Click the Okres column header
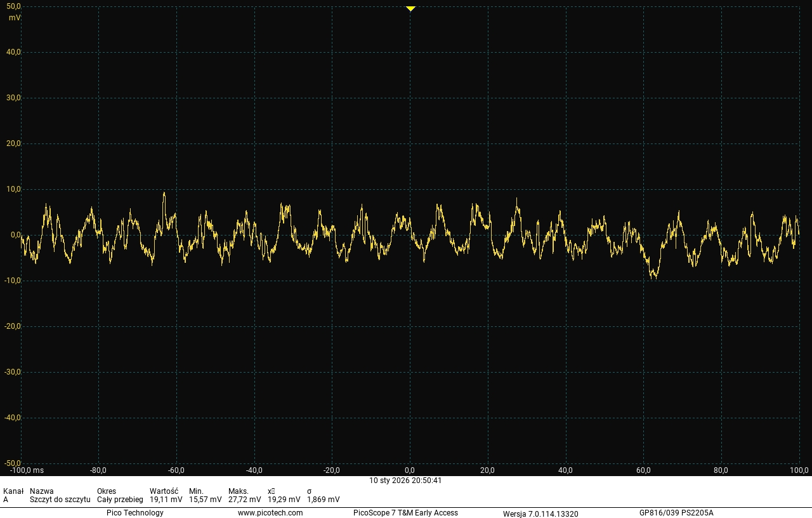Viewport: 812px width, 518px height. 107,491
